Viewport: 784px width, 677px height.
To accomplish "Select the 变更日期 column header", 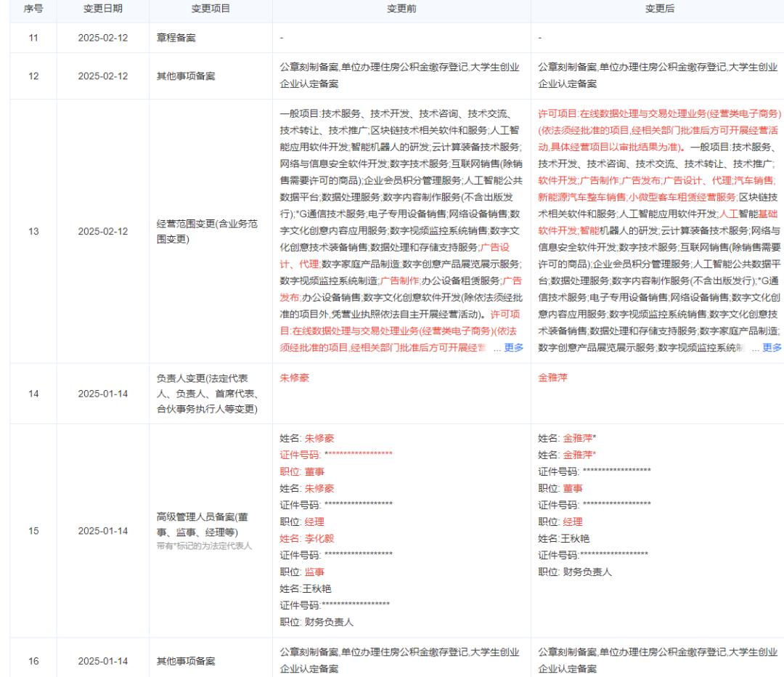I will pos(102,9).
